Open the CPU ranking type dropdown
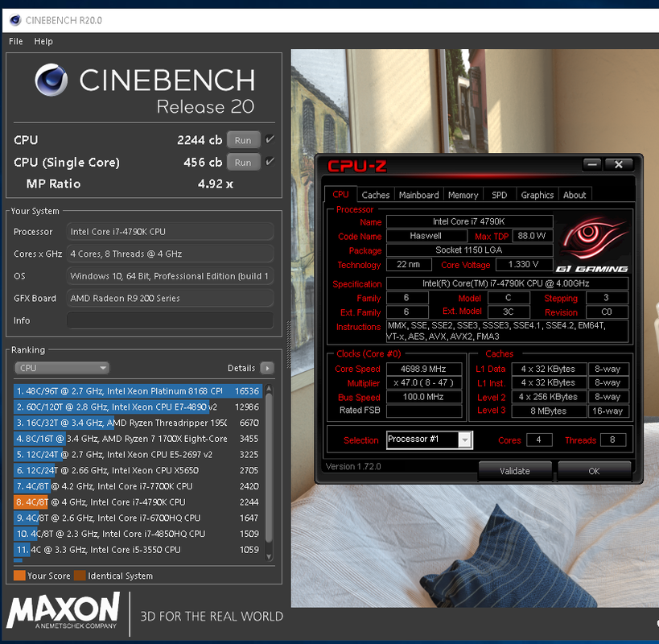This screenshot has width=659, height=644. pos(62,368)
